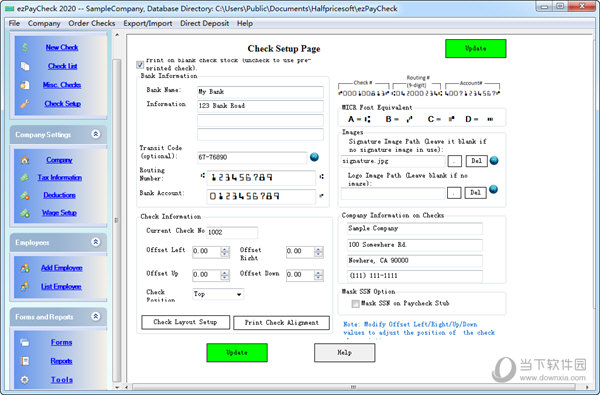
Task: Click the Wage Setup icon
Action: (x=25, y=213)
